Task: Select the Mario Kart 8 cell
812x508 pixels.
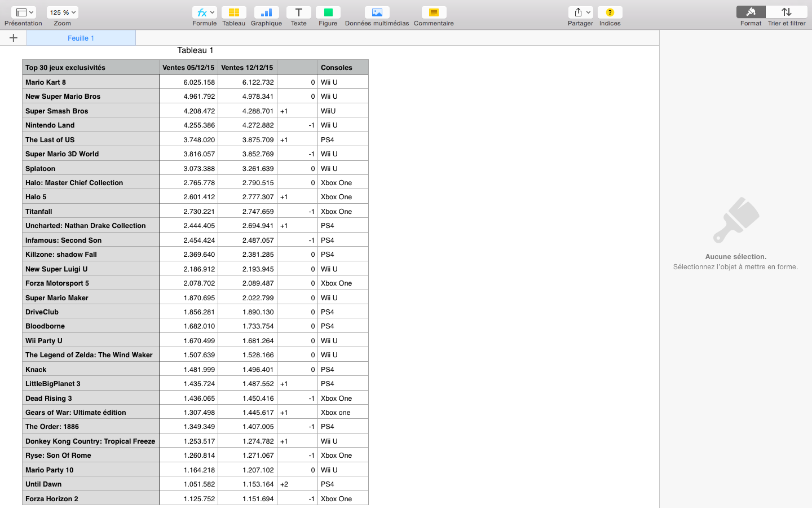Action: click(x=91, y=82)
